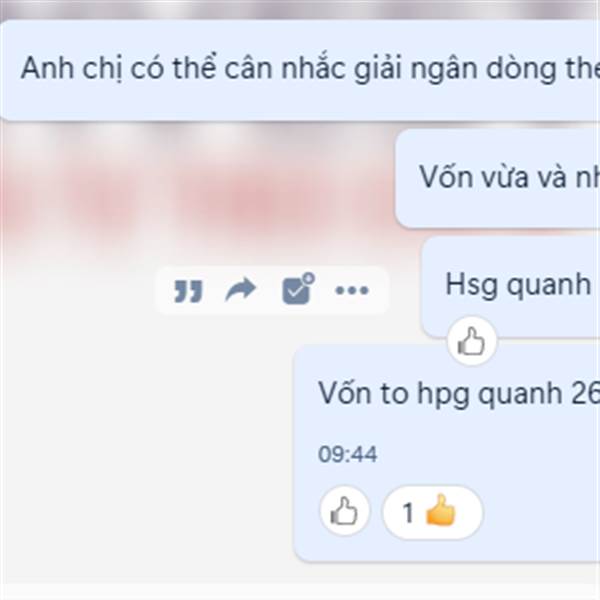Open the three-dot more options menu
Image resolution: width=600 pixels, height=600 pixels.
pos(352,290)
